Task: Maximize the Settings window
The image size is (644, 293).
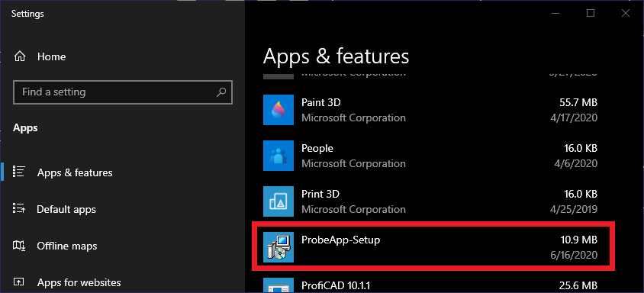Action: (x=591, y=13)
